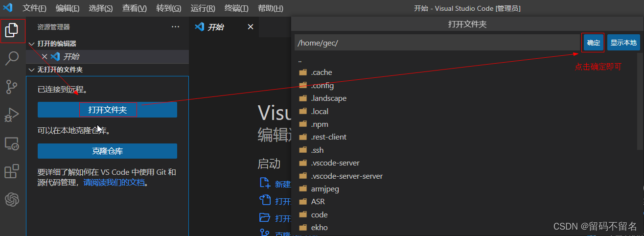Viewport: 644px width, 236px height.
Task: Click the open file icon under 启动
Action: [265, 200]
